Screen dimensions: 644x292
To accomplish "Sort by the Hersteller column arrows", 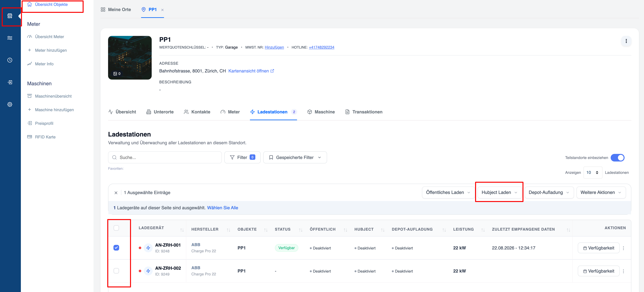I will coord(228,230).
